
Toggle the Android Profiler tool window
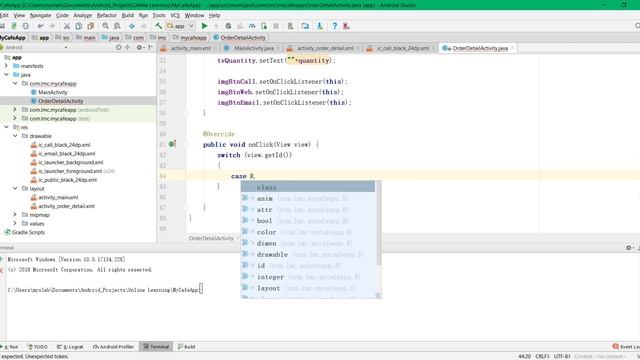pyautogui.click(x=113, y=347)
